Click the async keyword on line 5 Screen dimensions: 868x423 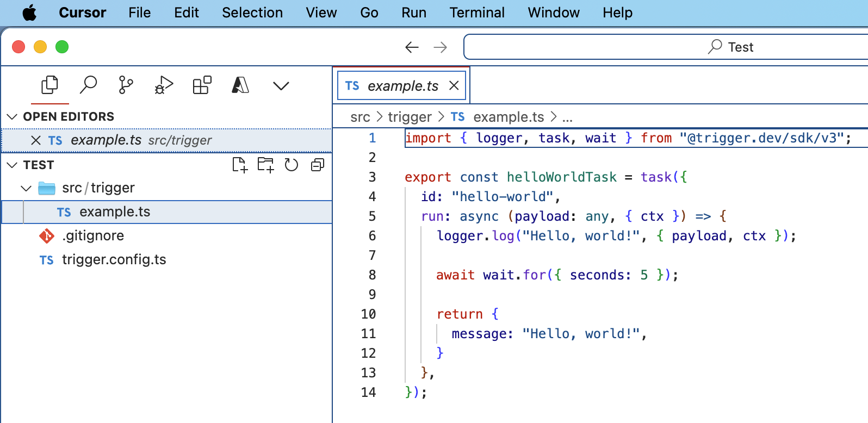[x=479, y=216]
